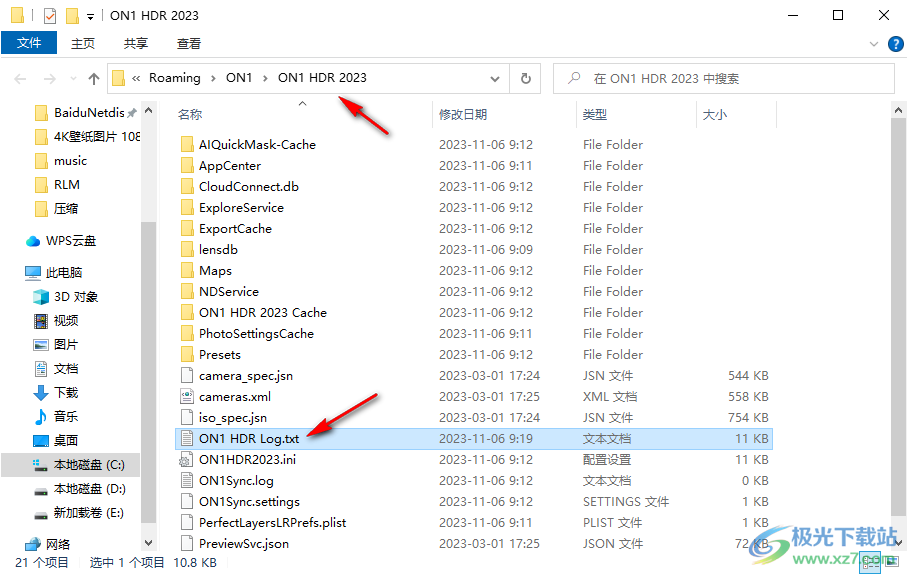
Task: Sort by the 大小 column header
Action: [715, 115]
